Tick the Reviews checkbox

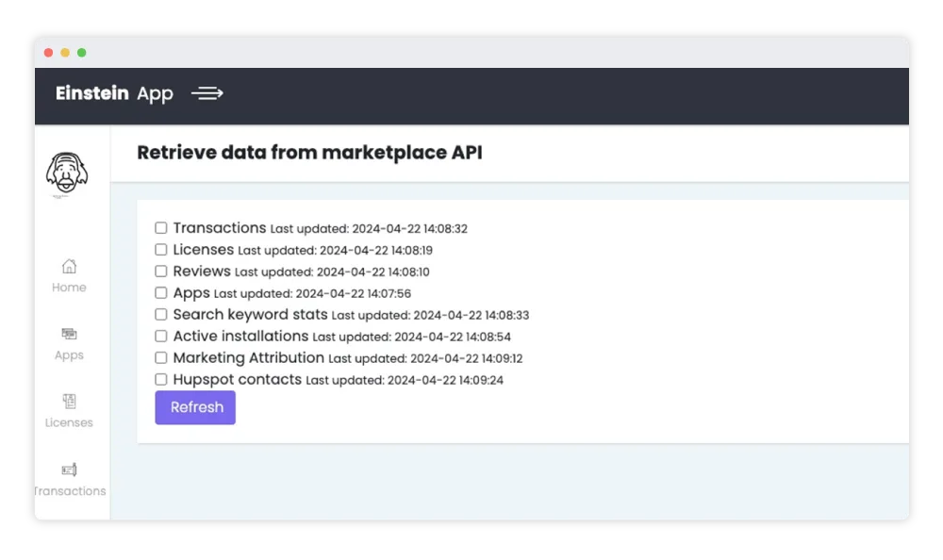(x=161, y=272)
